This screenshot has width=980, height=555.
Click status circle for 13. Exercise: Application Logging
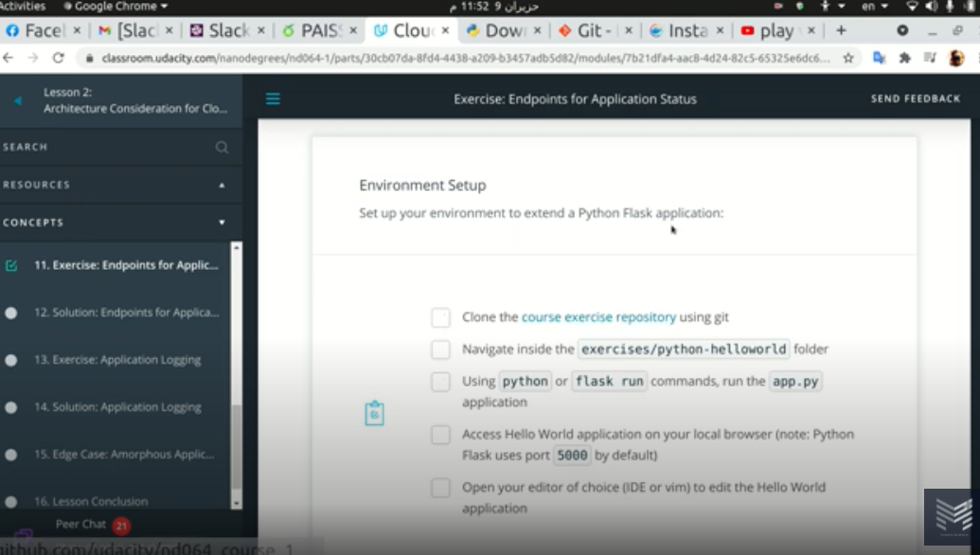(x=10, y=360)
